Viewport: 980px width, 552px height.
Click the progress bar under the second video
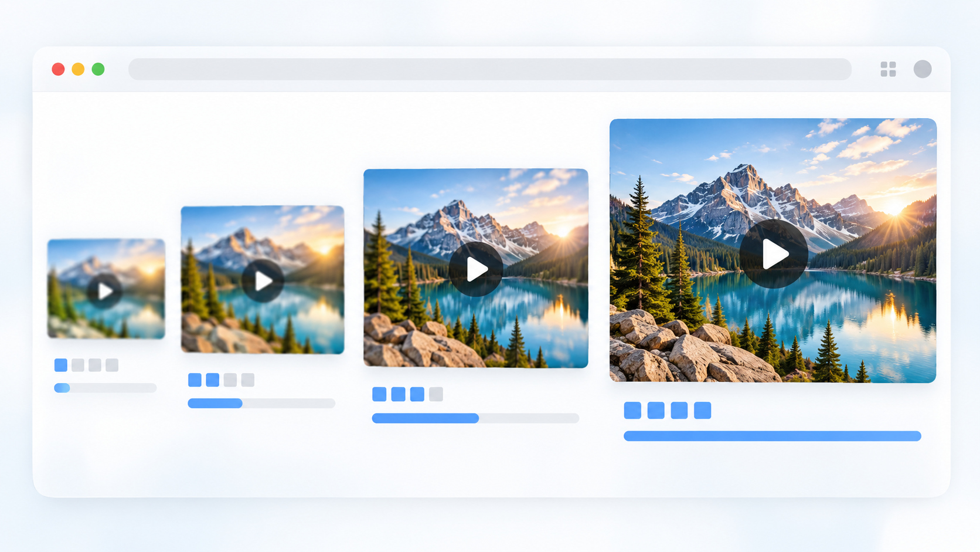click(x=261, y=403)
